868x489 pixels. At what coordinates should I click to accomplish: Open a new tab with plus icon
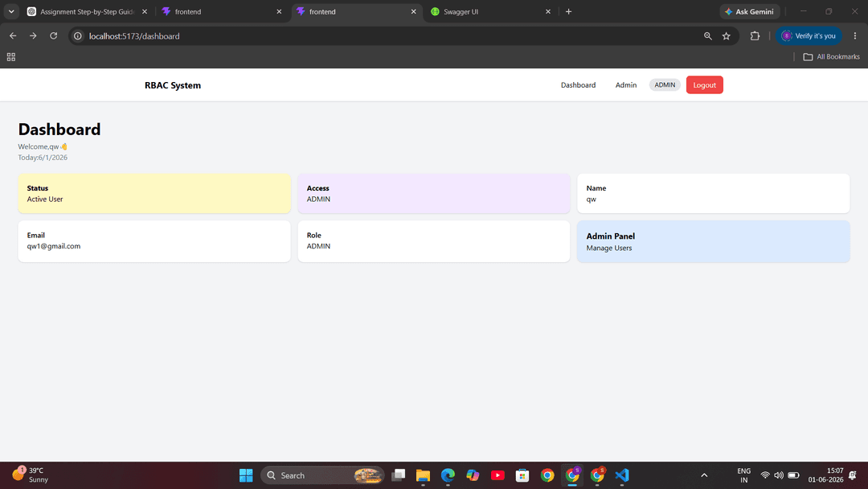[568, 11]
